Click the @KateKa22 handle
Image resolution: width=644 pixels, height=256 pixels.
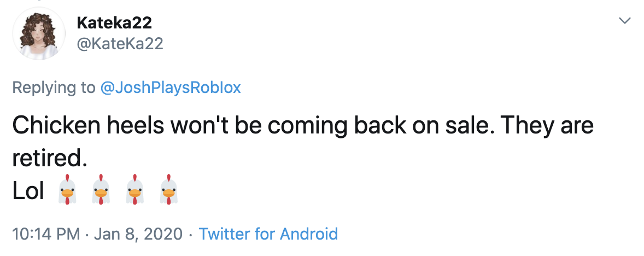tap(120, 43)
